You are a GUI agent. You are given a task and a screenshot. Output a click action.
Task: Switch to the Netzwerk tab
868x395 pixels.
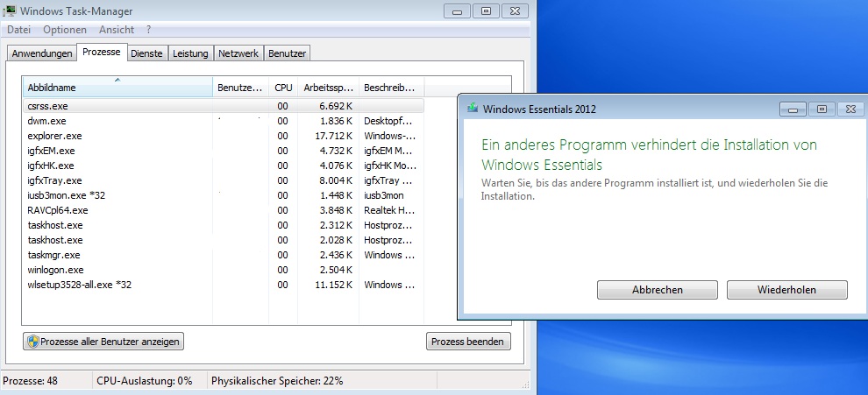tap(238, 53)
